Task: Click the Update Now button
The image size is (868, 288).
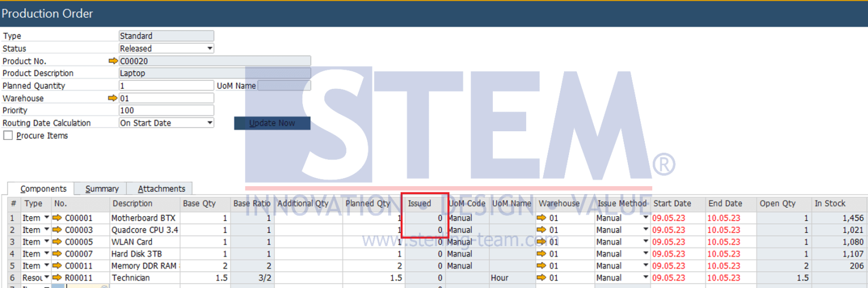Action: [272, 123]
